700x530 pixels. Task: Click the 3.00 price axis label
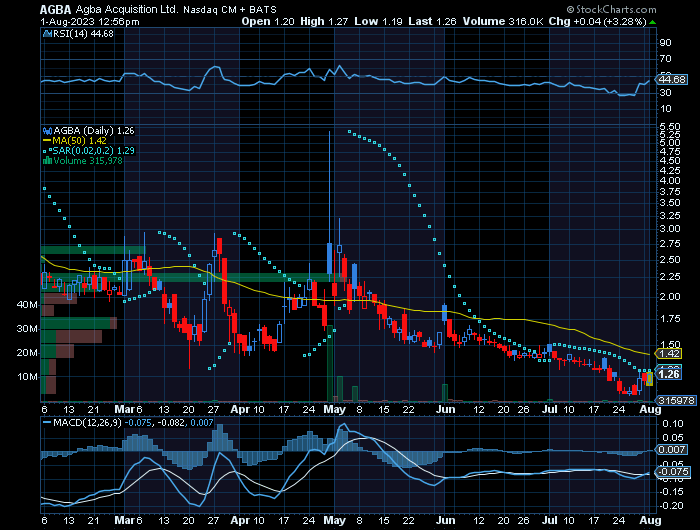tap(670, 229)
